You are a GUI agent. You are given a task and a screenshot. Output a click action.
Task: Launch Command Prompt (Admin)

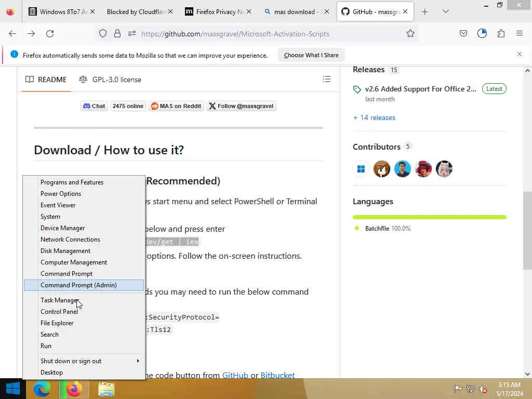(x=84, y=285)
